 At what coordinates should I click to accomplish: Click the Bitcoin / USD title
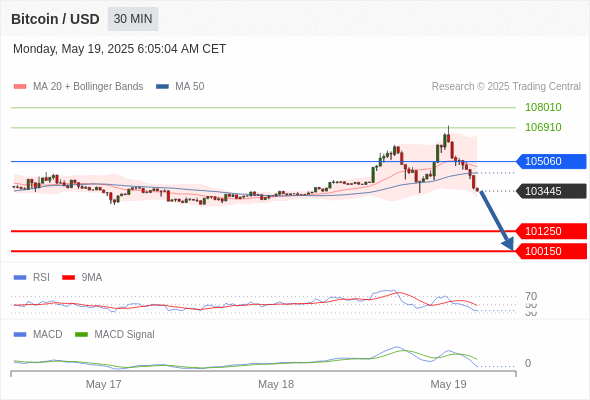(x=55, y=19)
